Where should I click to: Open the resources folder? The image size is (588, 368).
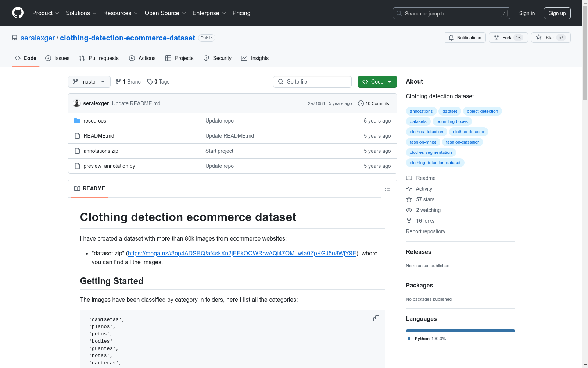click(x=95, y=121)
